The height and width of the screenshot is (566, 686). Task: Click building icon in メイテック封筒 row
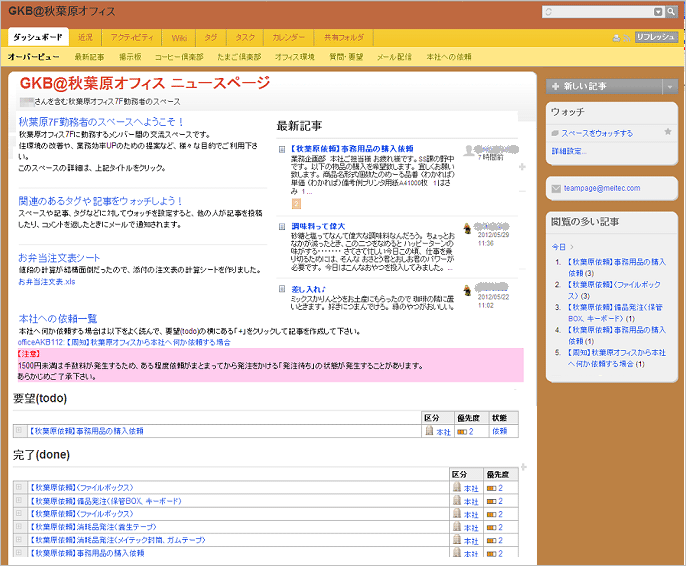point(457,539)
